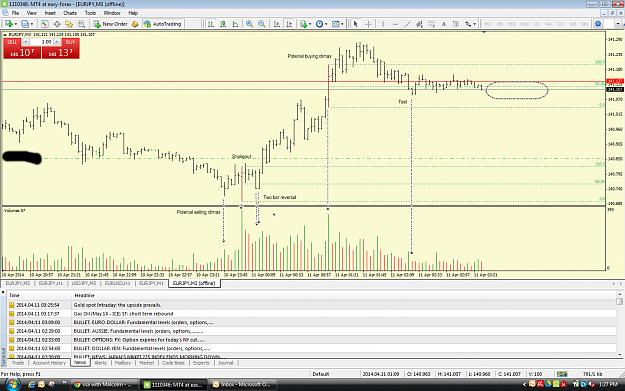Zoom out on the chart
The height and width of the screenshot is (391, 625).
pyautogui.click(x=262, y=24)
